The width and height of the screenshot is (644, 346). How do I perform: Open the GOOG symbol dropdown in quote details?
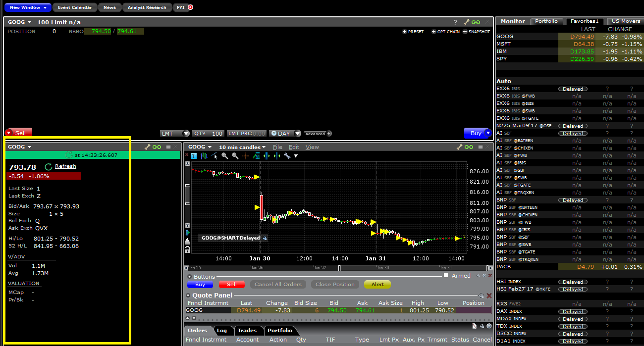coord(30,147)
